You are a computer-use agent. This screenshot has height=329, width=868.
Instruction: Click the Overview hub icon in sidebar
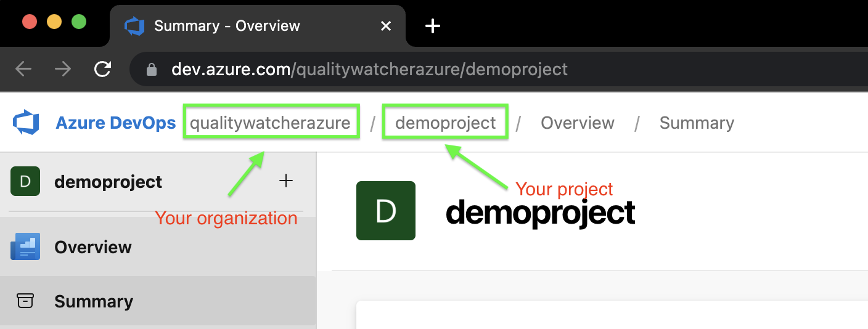pyautogui.click(x=25, y=246)
